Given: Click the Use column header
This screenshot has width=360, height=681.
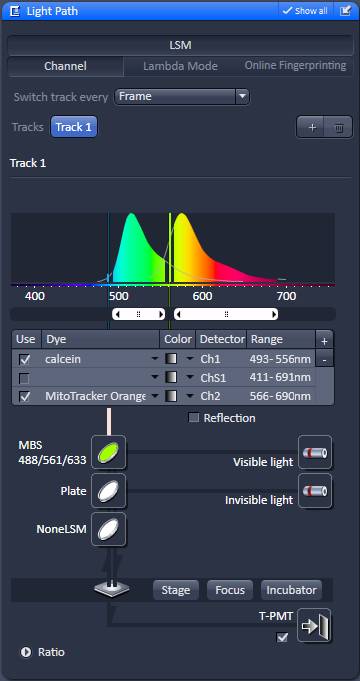Looking at the screenshot, I should point(26,339).
